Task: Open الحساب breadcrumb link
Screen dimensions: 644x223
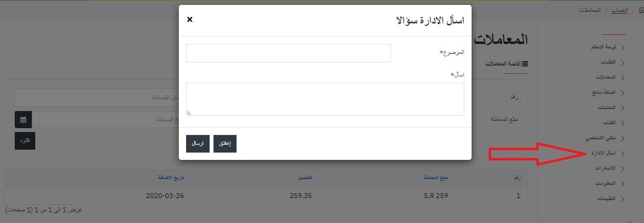Action: click(x=619, y=10)
